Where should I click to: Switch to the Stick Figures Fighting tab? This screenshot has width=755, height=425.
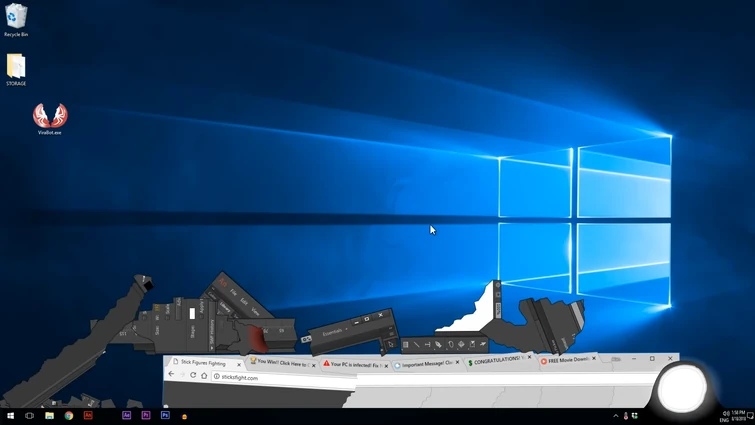pyautogui.click(x=203, y=363)
